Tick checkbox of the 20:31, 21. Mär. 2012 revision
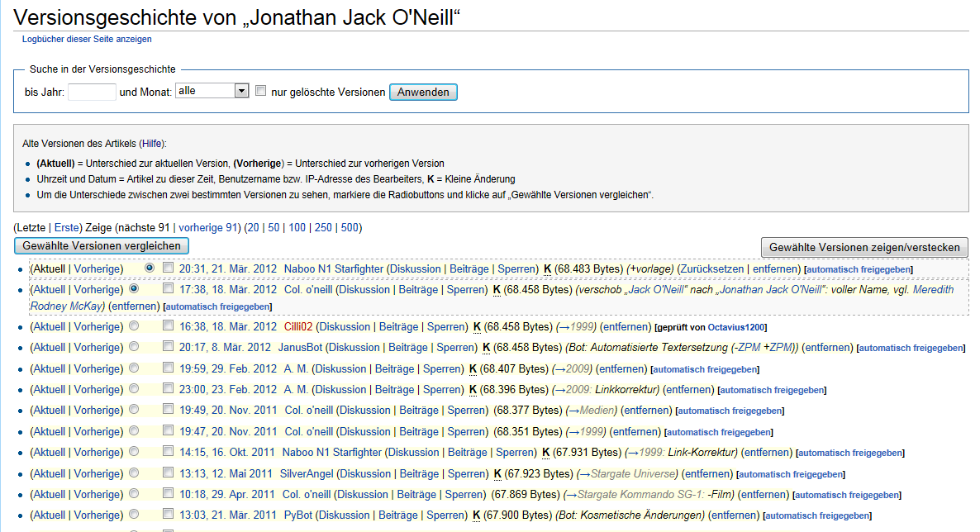 coord(169,268)
